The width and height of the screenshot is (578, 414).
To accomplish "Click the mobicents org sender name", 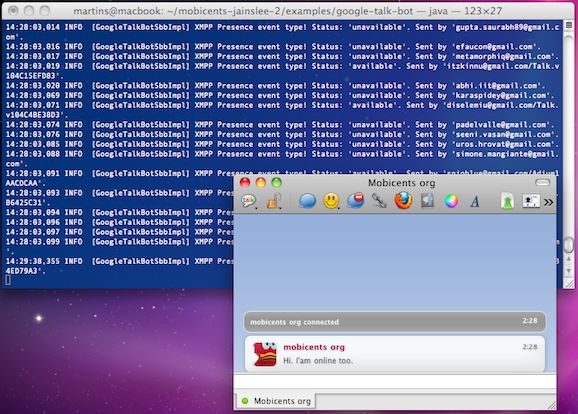I will (314, 347).
